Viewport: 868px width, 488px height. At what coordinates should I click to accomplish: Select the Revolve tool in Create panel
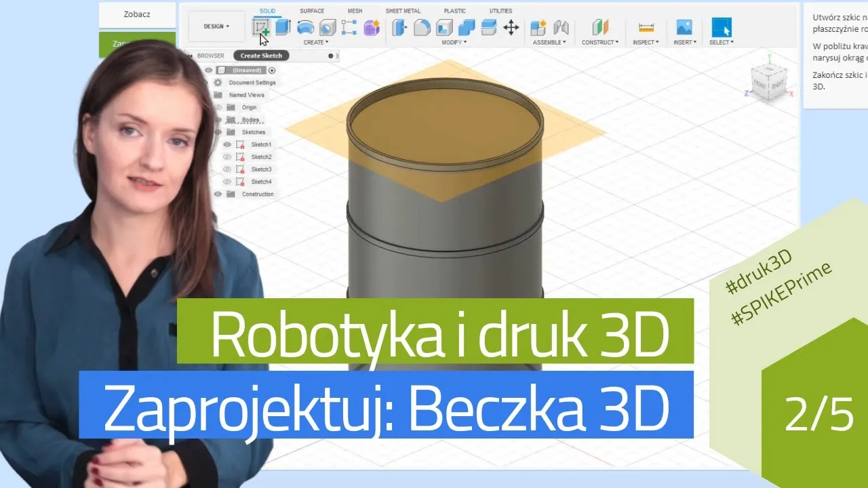point(307,27)
